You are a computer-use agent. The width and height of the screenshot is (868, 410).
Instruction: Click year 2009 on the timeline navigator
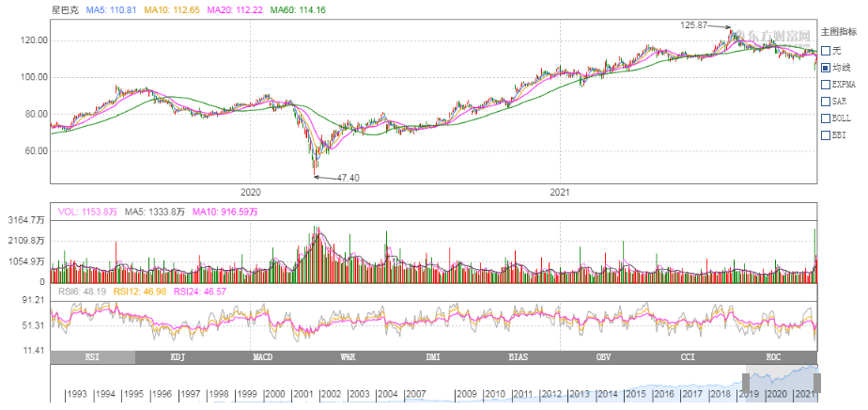(x=466, y=395)
